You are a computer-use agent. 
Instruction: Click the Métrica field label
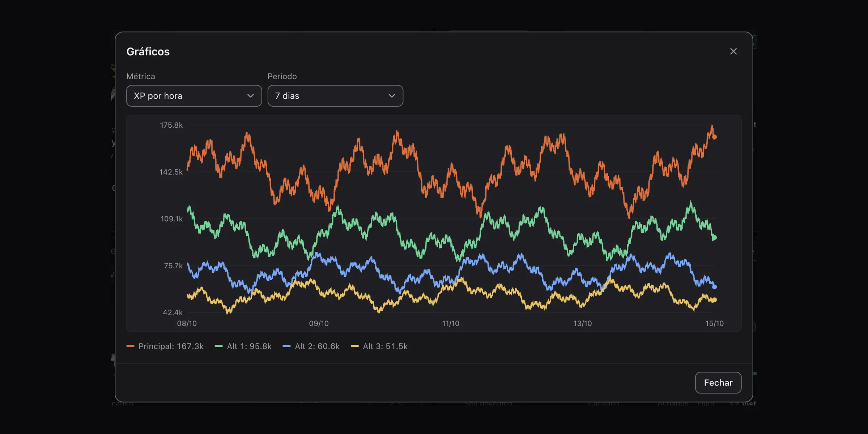tap(141, 76)
